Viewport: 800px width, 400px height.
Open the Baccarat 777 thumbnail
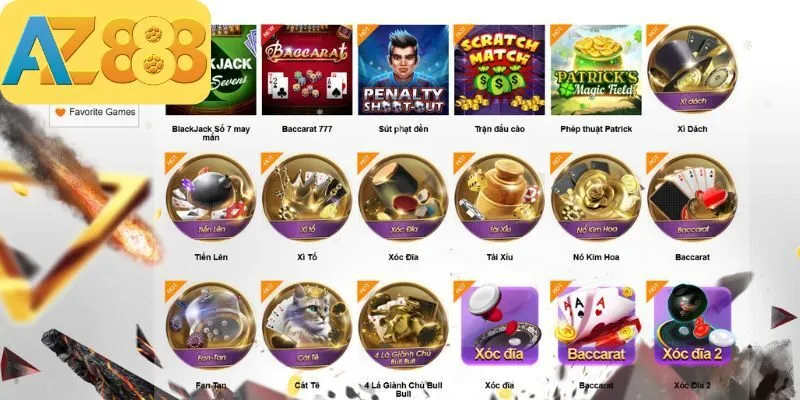(x=307, y=70)
